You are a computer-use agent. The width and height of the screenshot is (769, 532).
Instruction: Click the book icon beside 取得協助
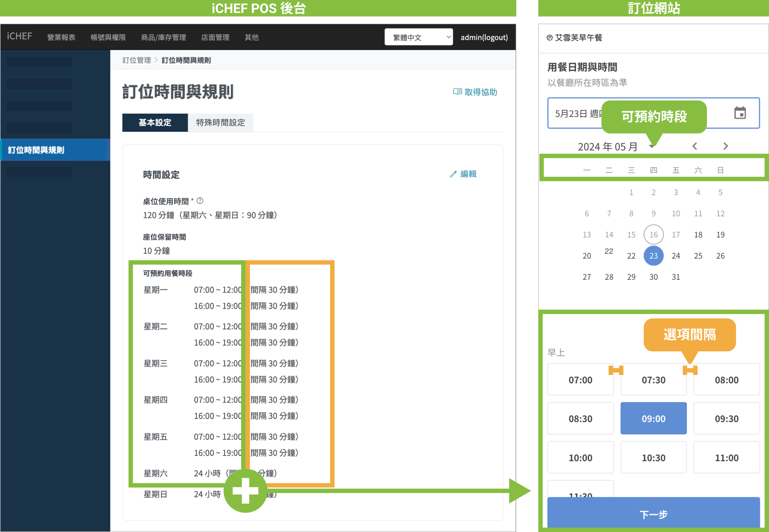tap(457, 92)
